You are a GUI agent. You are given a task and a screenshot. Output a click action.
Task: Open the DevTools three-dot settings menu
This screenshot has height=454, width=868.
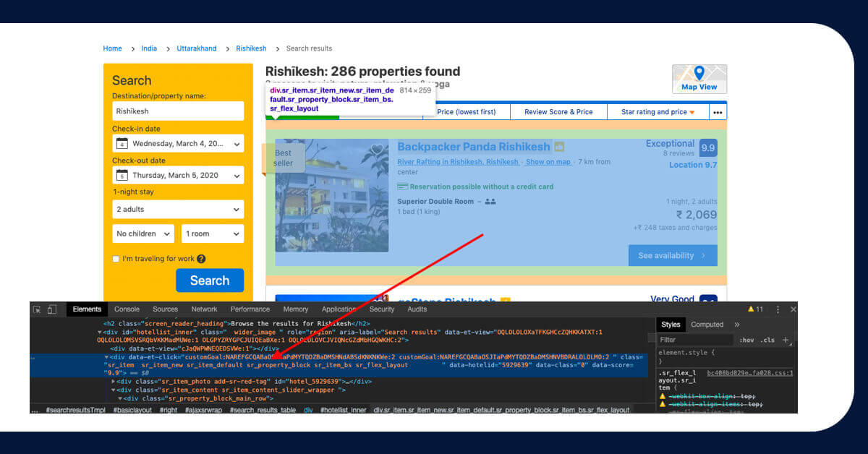(778, 309)
